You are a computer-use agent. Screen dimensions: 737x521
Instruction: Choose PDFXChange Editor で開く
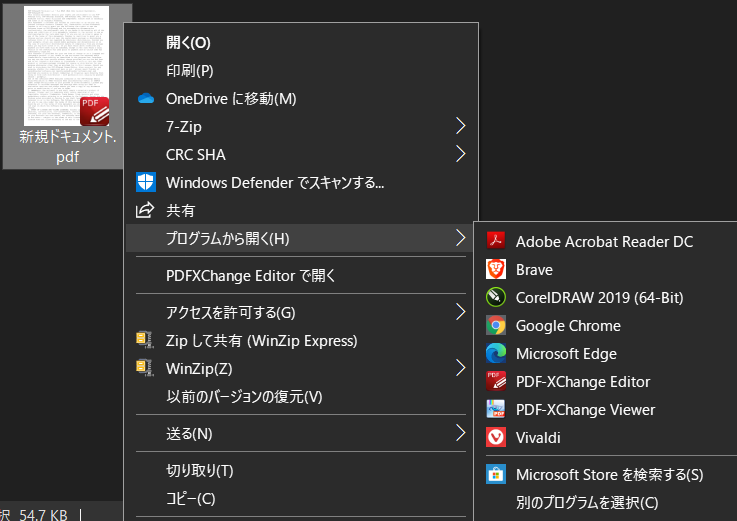[x=251, y=276]
